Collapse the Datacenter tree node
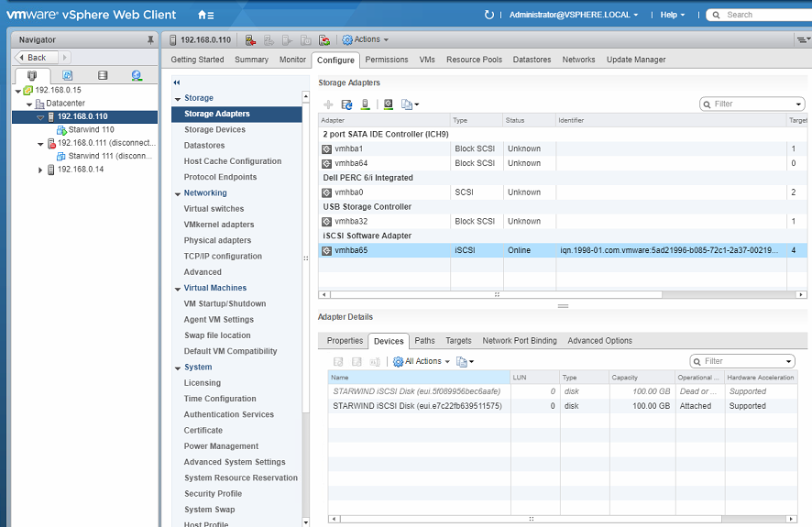812x527 pixels. 29,104
